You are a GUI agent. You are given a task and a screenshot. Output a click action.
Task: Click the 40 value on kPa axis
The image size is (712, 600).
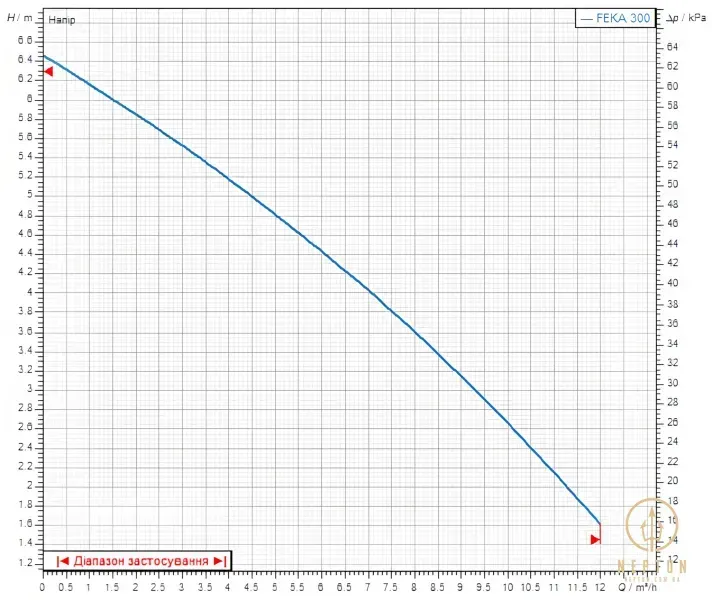point(672,283)
